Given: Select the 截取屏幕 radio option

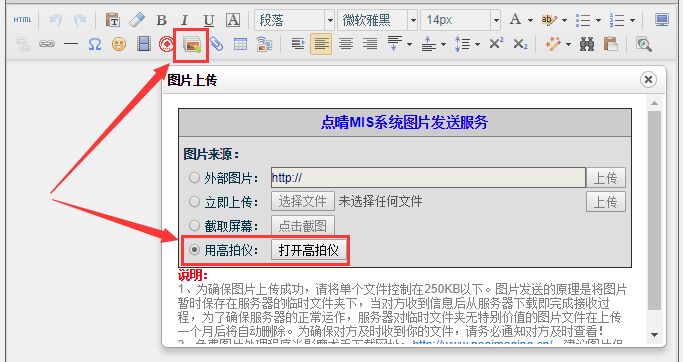Looking at the screenshot, I should click(194, 226).
